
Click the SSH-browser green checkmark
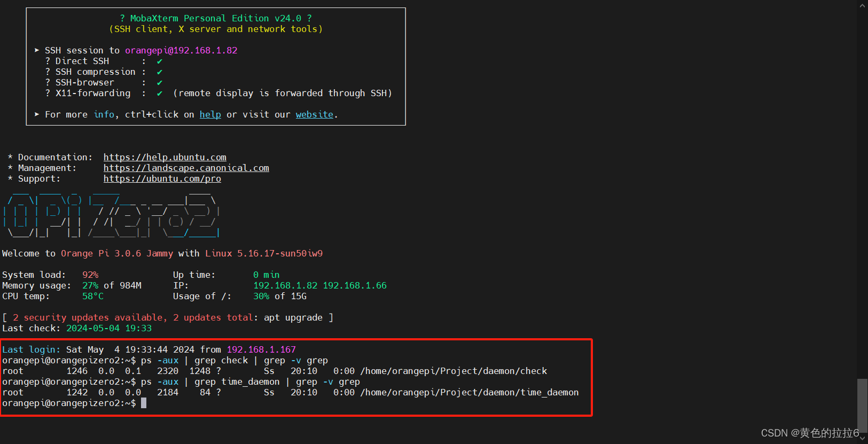pyautogui.click(x=159, y=82)
